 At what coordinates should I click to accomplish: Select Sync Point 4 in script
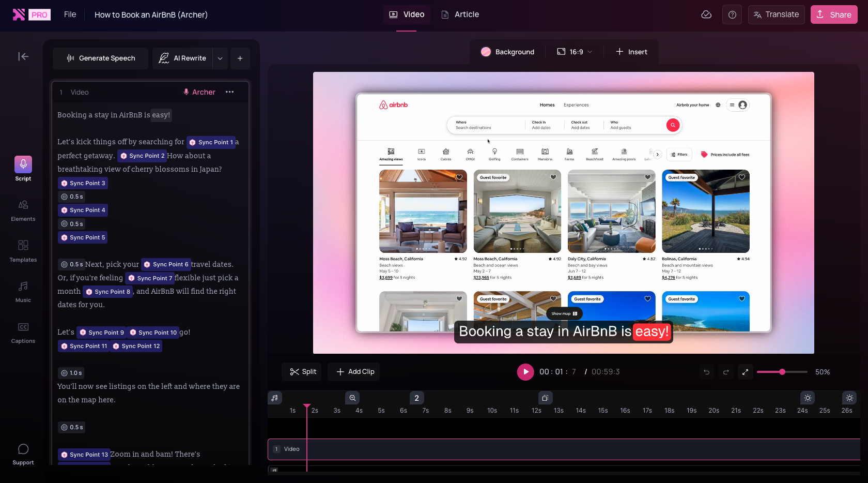click(83, 210)
